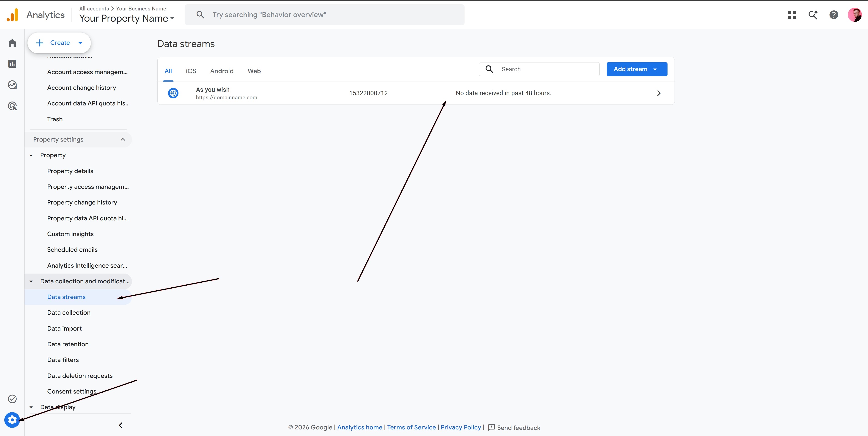
Task: Switch to the iOS tab
Action: pos(191,71)
